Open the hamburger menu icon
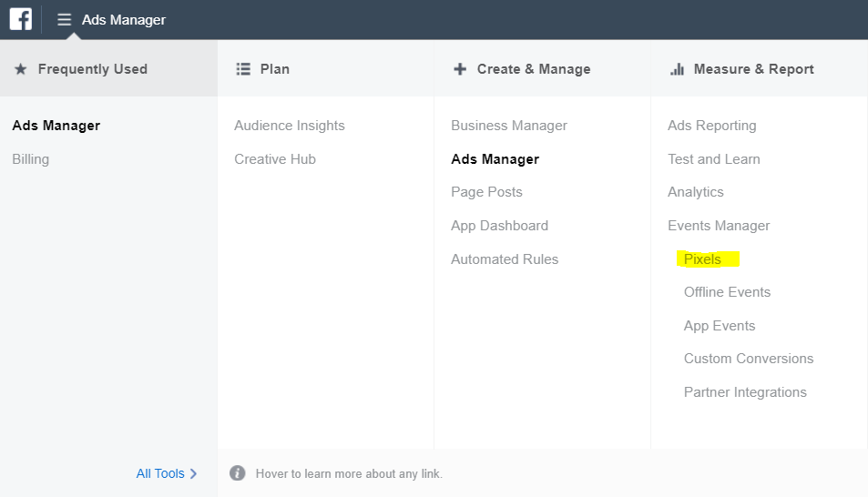Viewport: 868px width, 497px height. coord(65,20)
